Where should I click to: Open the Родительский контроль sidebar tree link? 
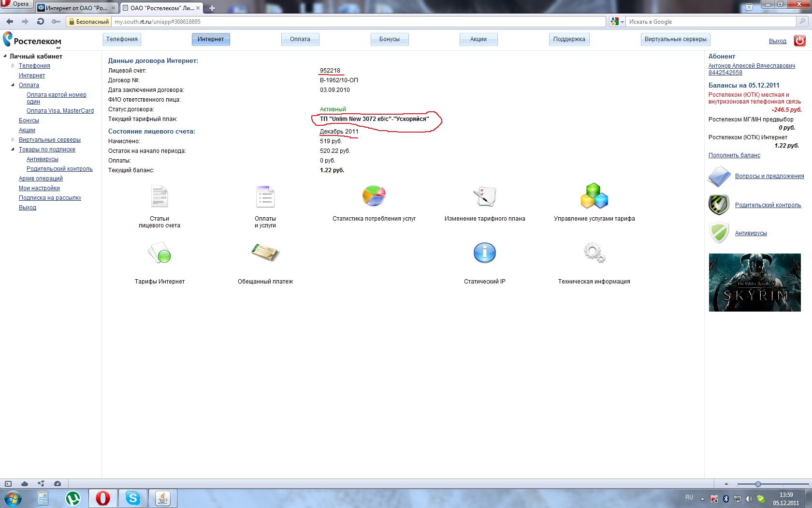pyautogui.click(x=59, y=169)
